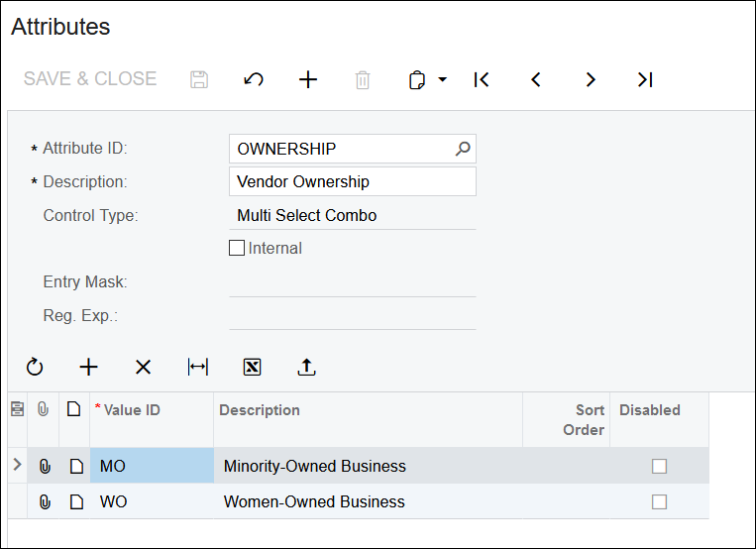Add a new attribute record with plus icon
This screenshot has width=756, height=549.
click(308, 79)
